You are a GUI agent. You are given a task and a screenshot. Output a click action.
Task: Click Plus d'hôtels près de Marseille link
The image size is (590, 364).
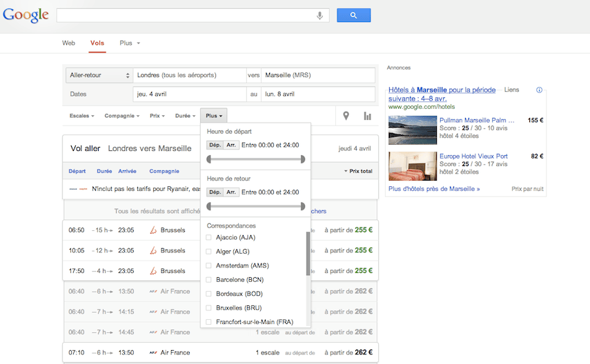click(x=434, y=189)
